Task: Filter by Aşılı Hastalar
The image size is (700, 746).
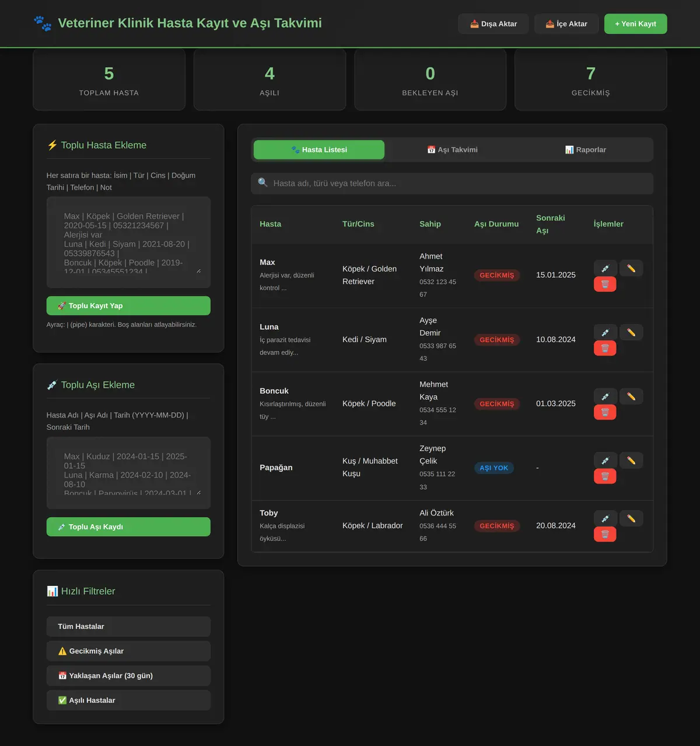Action: coord(128,700)
